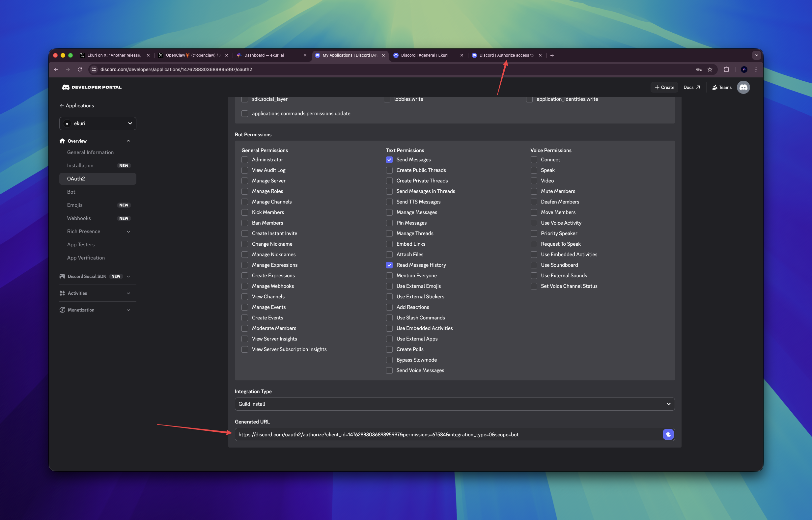The image size is (812, 520).
Task: Enable the Administrator permission
Action: pyautogui.click(x=245, y=160)
